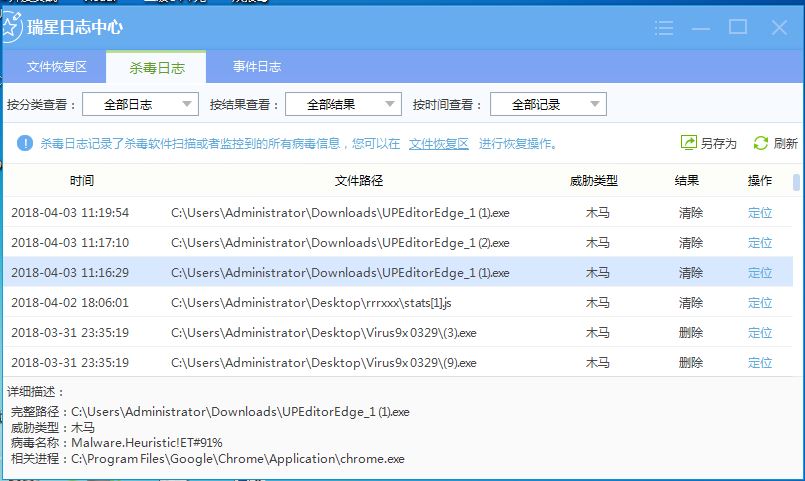
Task: Click the 按分类查看 label
Action: click(x=41, y=105)
